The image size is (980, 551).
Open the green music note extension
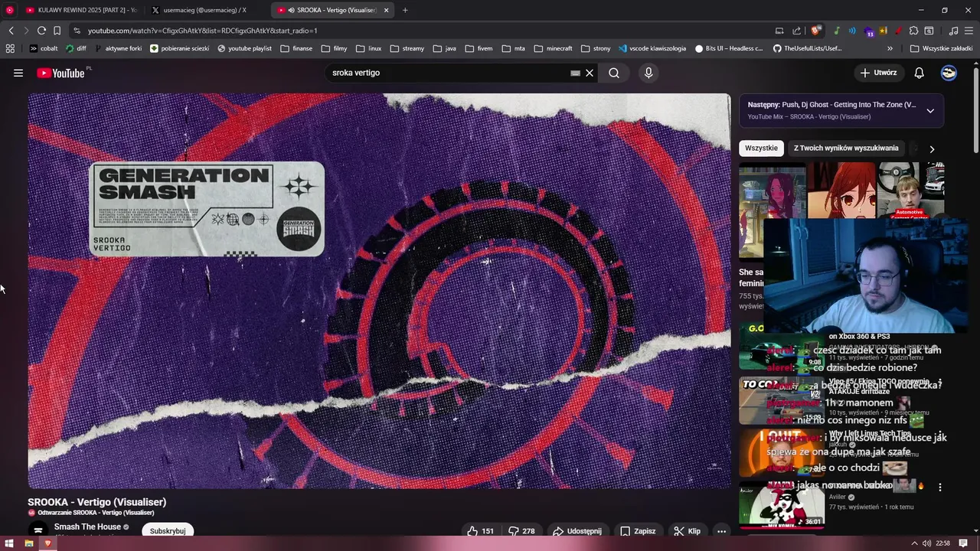point(837,31)
